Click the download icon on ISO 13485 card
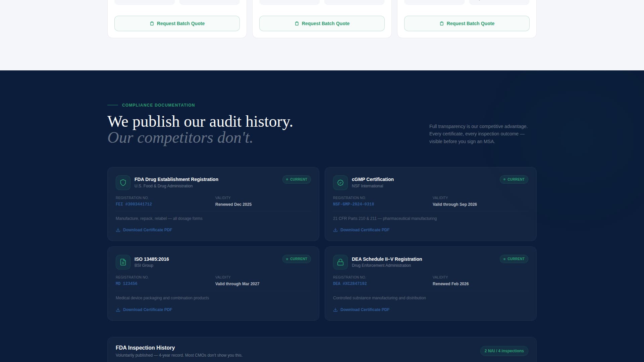 (x=118, y=310)
